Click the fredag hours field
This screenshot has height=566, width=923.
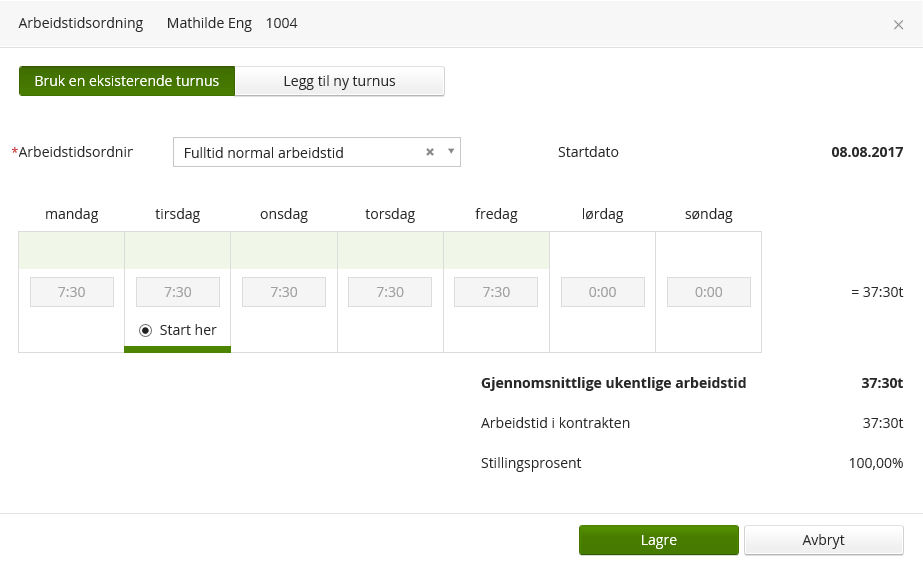tap(496, 292)
